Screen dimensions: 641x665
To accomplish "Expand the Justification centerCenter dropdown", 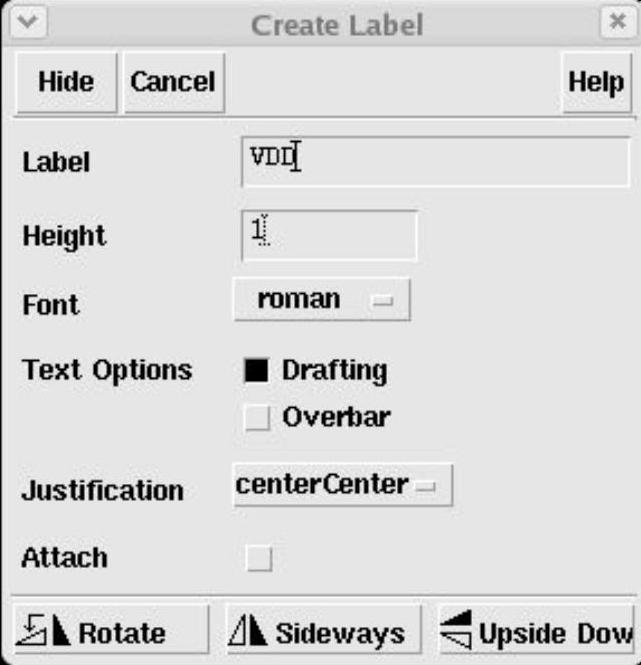I will 342,485.
